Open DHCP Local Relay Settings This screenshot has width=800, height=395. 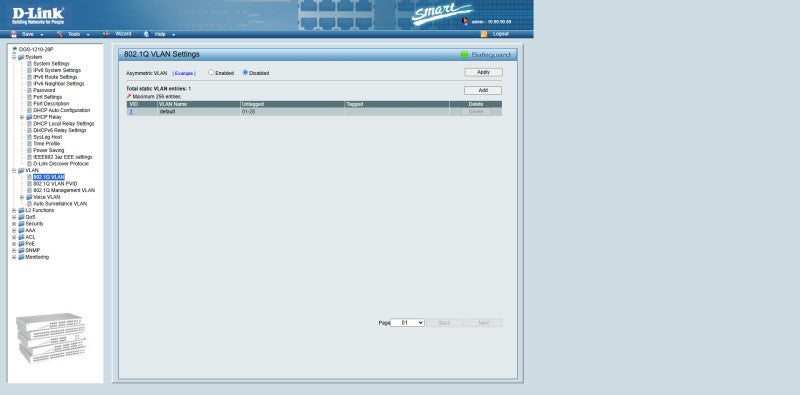coord(64,124)
